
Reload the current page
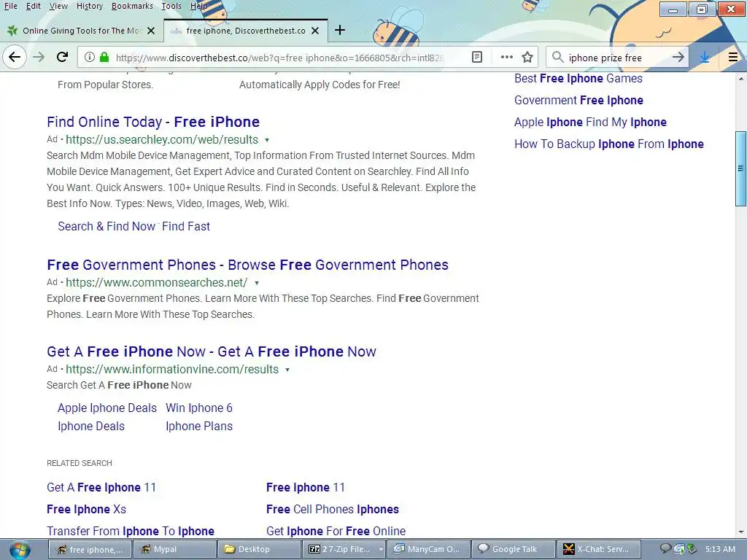coord(62,58)
